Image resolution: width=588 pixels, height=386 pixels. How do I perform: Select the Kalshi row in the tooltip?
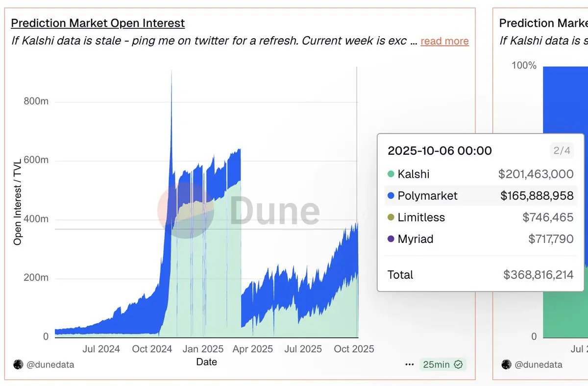[480, 174]
